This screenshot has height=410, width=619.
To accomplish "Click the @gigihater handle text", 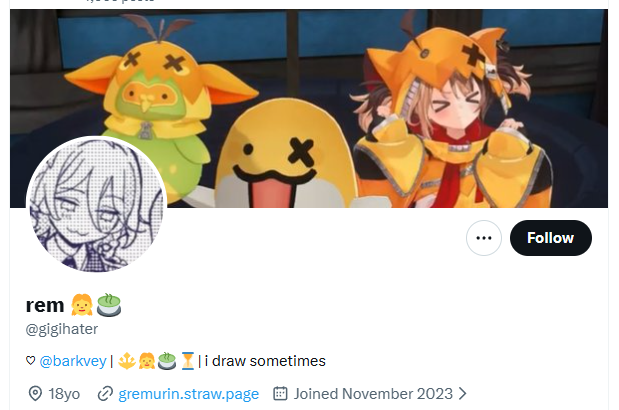I will pyautogui.click(x=62, y=329).
